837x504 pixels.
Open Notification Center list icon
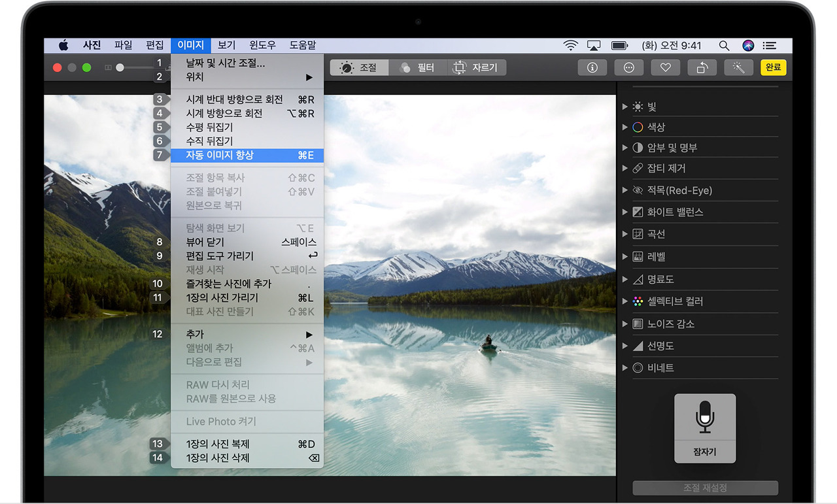[770, 45]
